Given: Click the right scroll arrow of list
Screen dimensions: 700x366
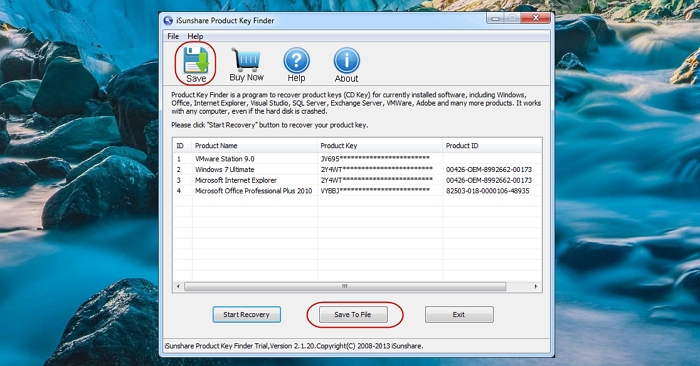Looking at the screenshot, I should (x=536, y=287).
